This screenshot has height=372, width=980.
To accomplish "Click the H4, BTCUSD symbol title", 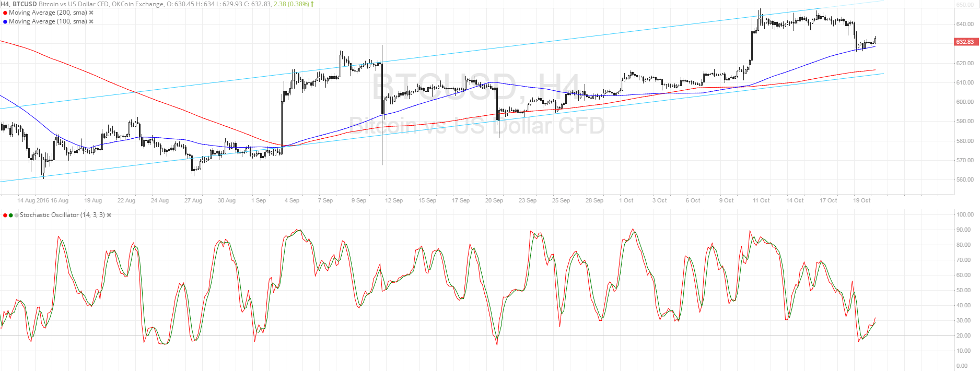I will click(x=19, y=4).
